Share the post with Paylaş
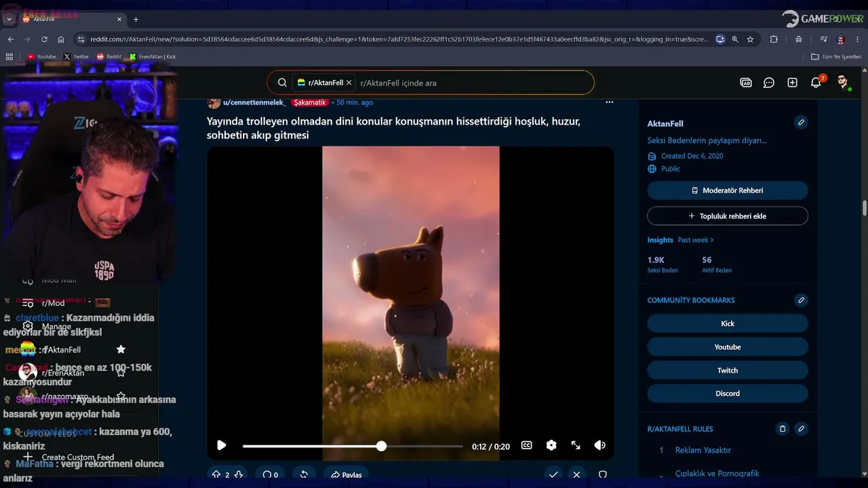Viewport: 868px width, 488px height. point(346,475)
